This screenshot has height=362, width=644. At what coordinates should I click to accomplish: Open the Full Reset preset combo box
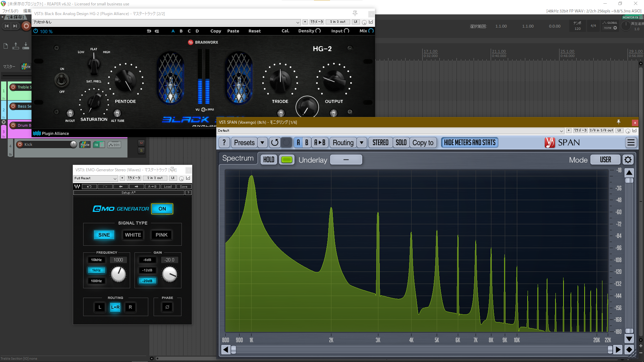[96, 178]
